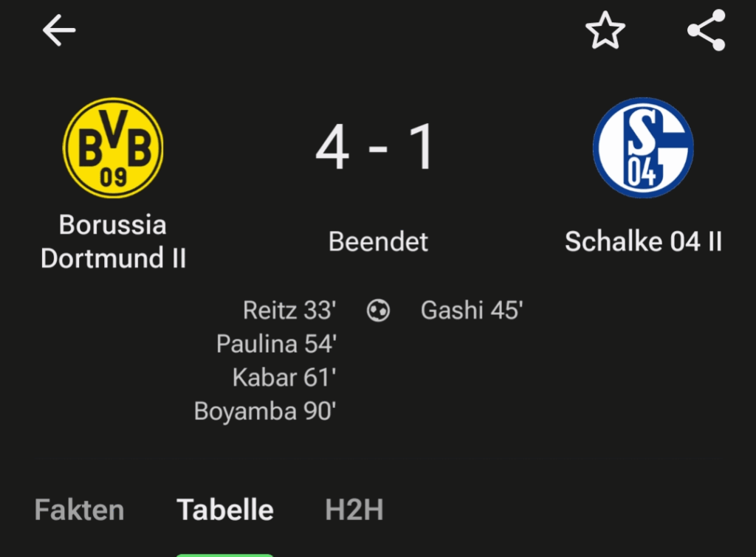The image size is (756, 557).
Task: Click the Beendet match status text
Action: coord(378,241)
